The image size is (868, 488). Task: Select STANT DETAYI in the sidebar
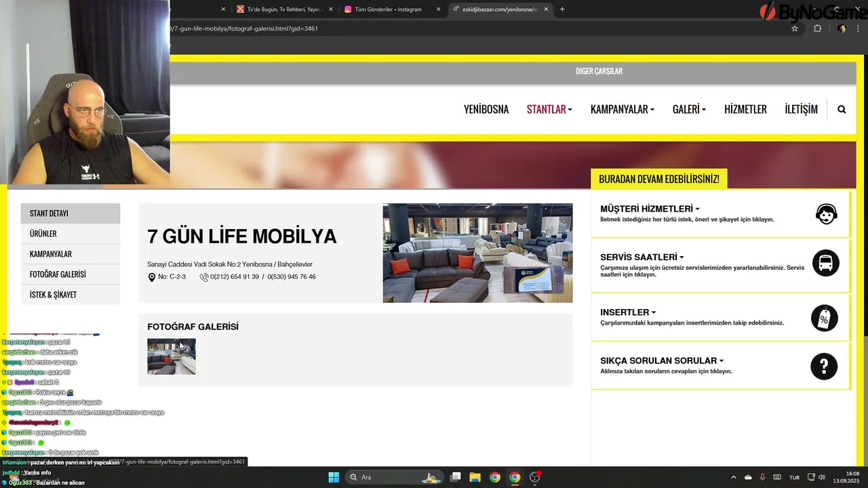click(x=71, y=213)
